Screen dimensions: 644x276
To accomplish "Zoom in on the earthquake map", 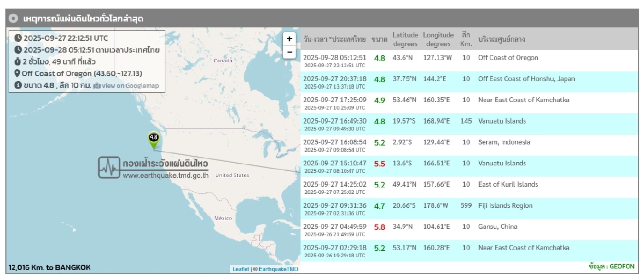I will coord(289,39).
